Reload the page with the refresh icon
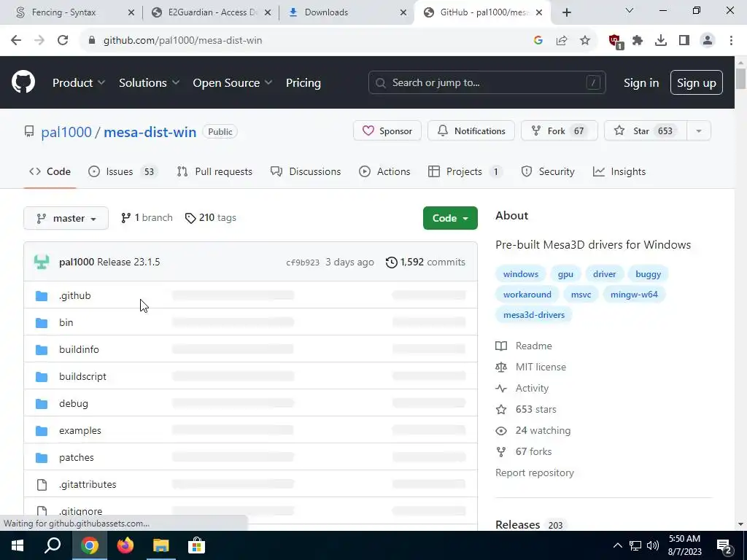 [63, 41]
